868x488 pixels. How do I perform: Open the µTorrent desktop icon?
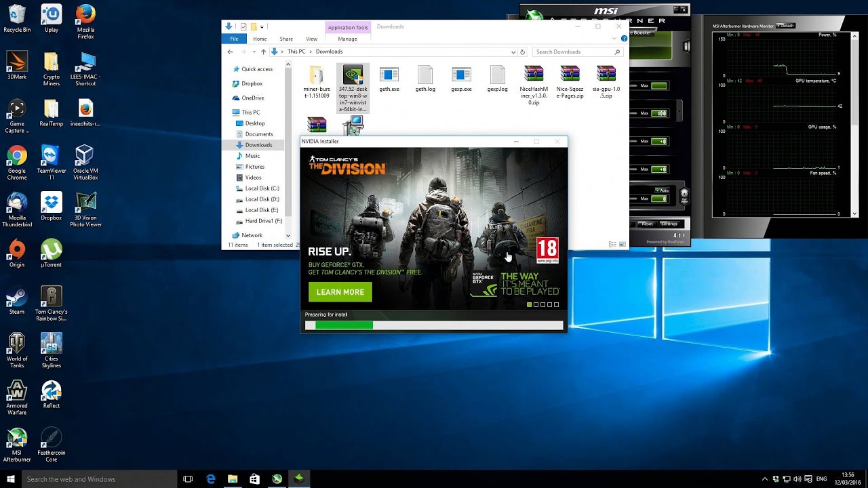(52, 253)
